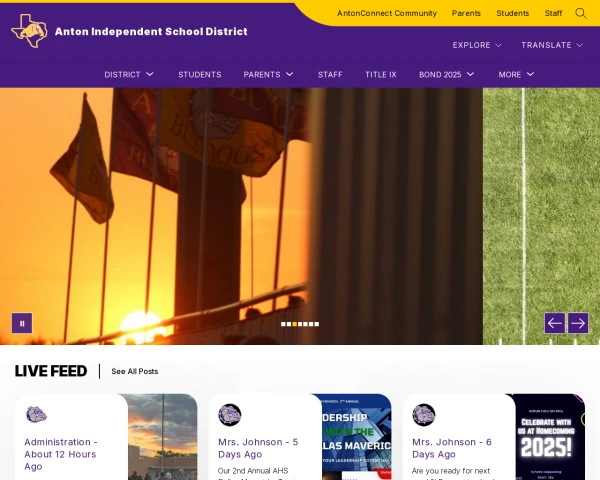This screenshot has height=480, width=600.
Task: Select the active yellow slide indicator dot
Action: pyautogui.click(x=294, y=324)
